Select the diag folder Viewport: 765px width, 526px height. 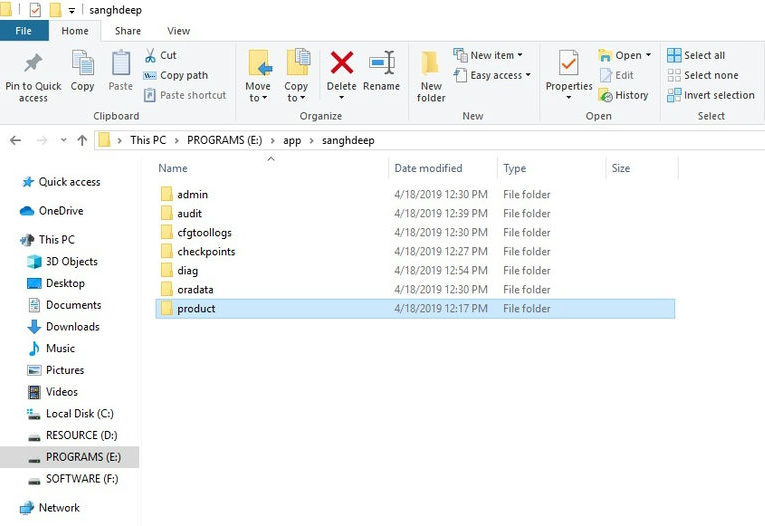pyautogui.click(x=415, y=270)
